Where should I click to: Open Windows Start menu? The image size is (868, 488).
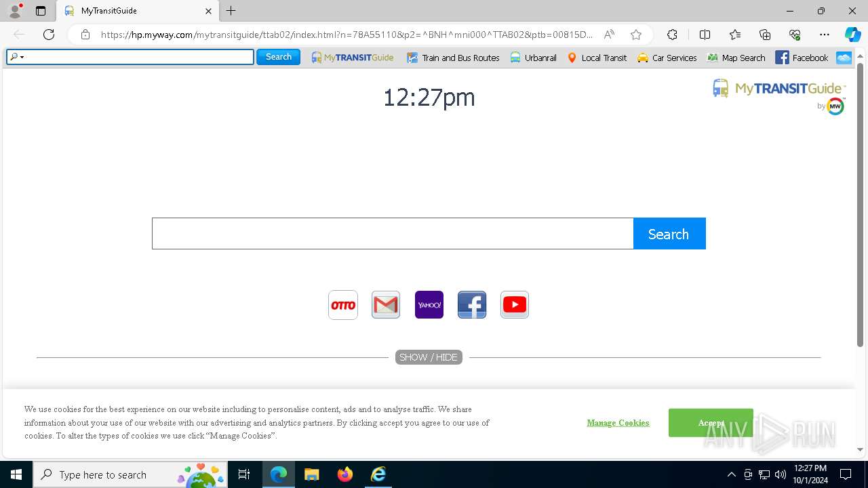coord(16,474)
